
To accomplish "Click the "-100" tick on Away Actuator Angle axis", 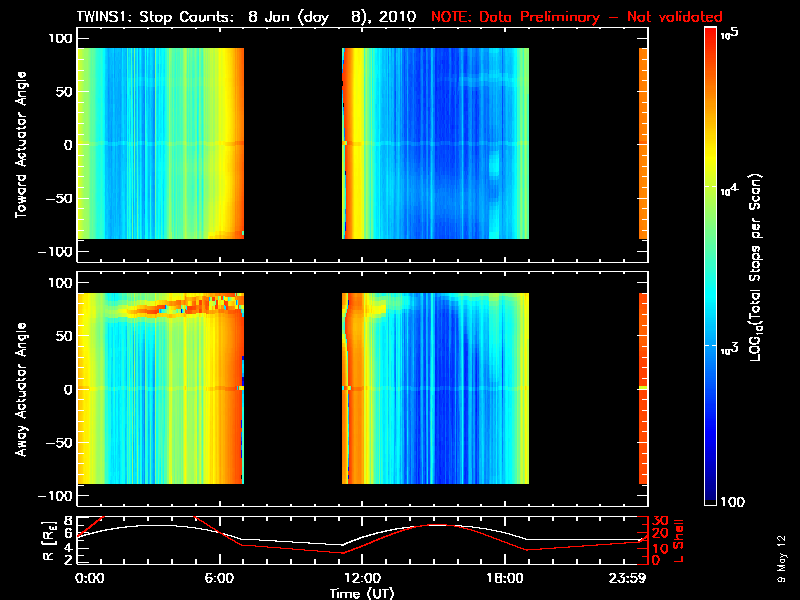I will [55, 496].
